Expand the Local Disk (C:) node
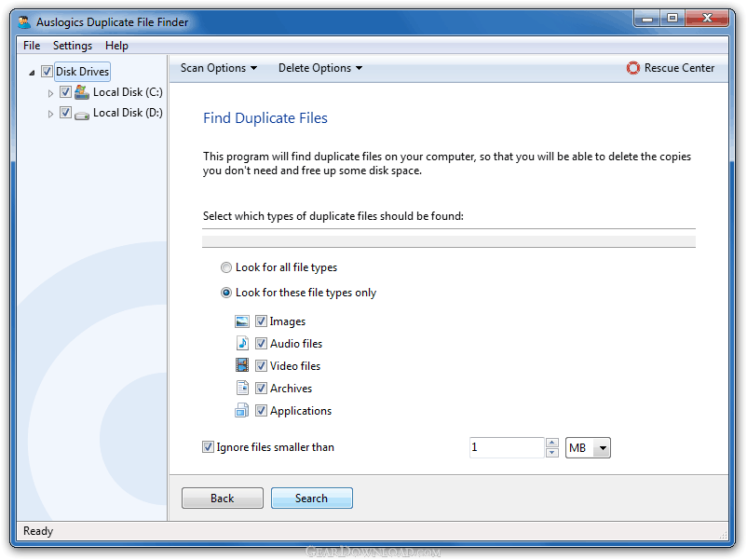Screen dimensions: 747x560 (x=50, y=93)
